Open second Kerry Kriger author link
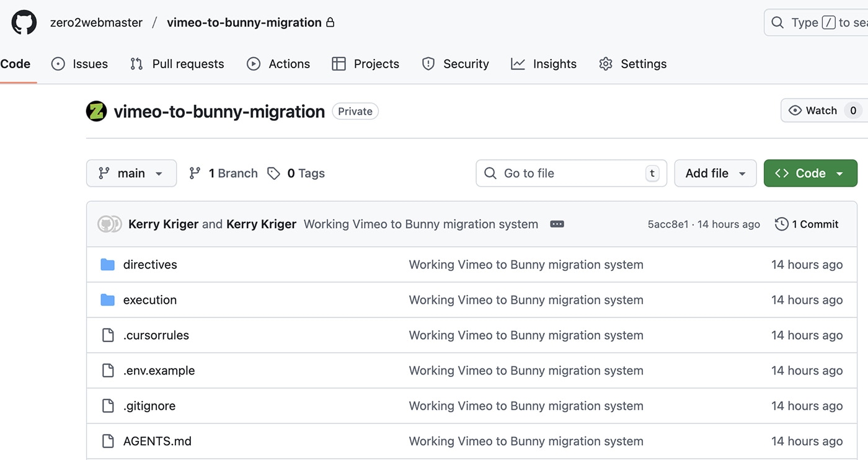This screenshot has width=868, height=460. [x=262, y=224]
